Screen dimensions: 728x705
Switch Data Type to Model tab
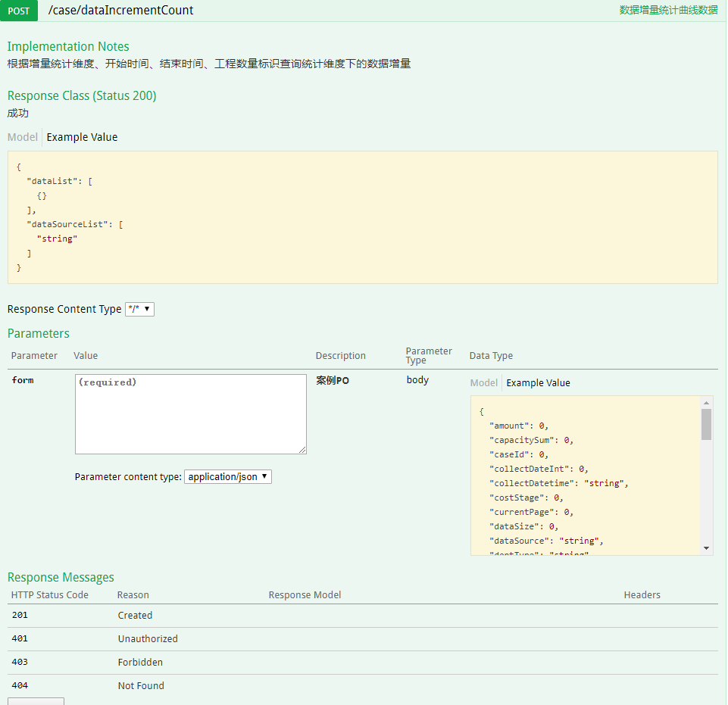483,383
